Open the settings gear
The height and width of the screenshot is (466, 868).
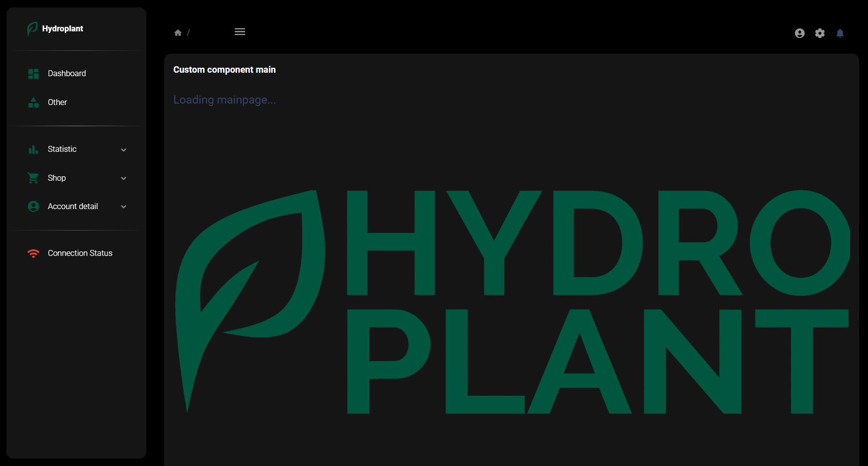pyautogui.click(x=820, y=33)
